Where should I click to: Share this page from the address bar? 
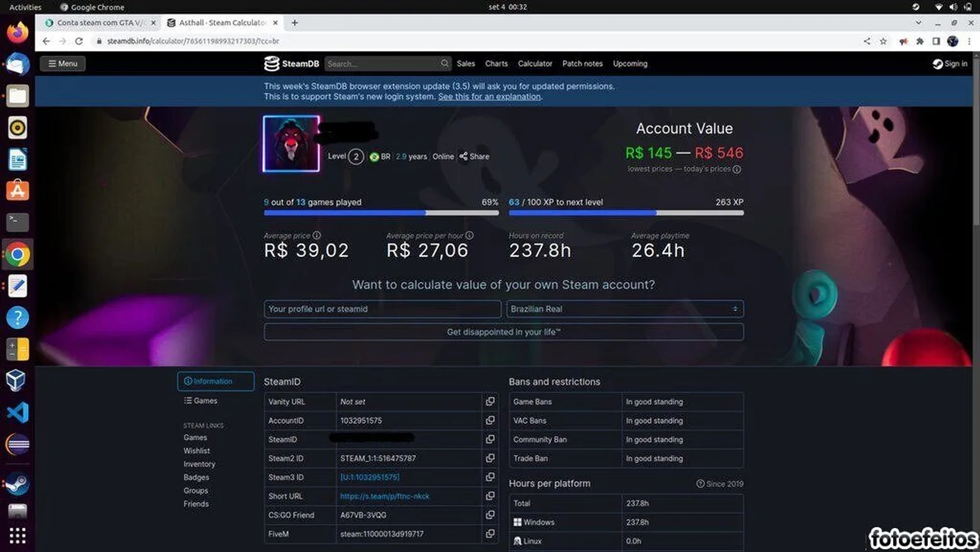(867, 41)
